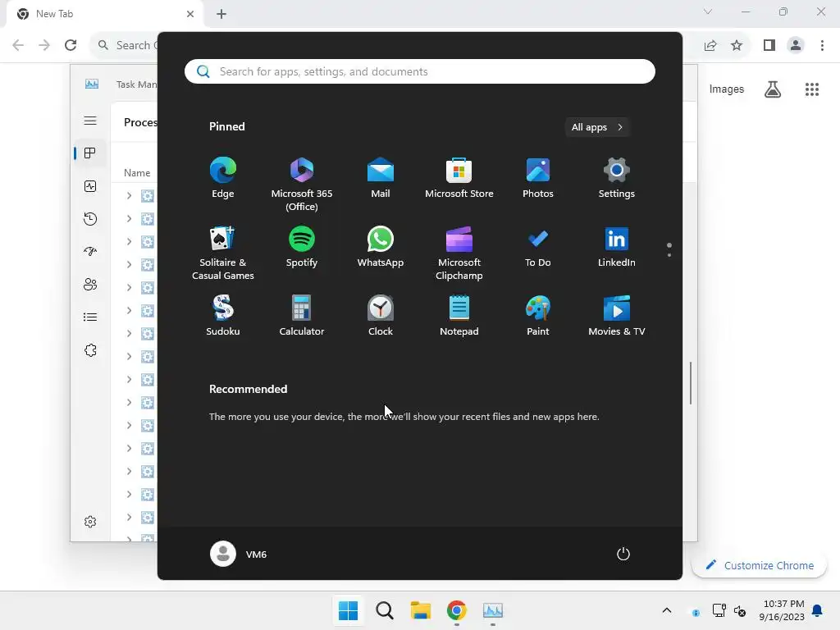Launch Spotify from pinned apps

tap(302, 247)
